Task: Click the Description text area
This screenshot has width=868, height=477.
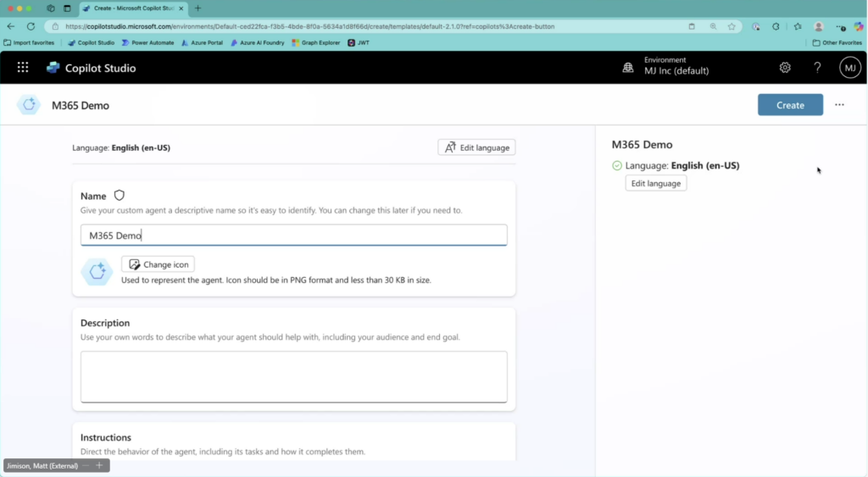Action: click(293, 376)
